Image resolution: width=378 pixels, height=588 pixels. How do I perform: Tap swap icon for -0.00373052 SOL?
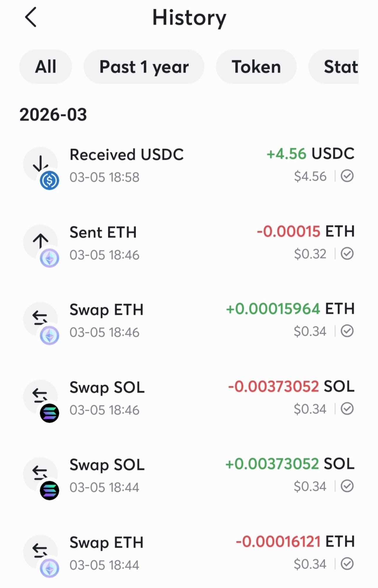40,396
